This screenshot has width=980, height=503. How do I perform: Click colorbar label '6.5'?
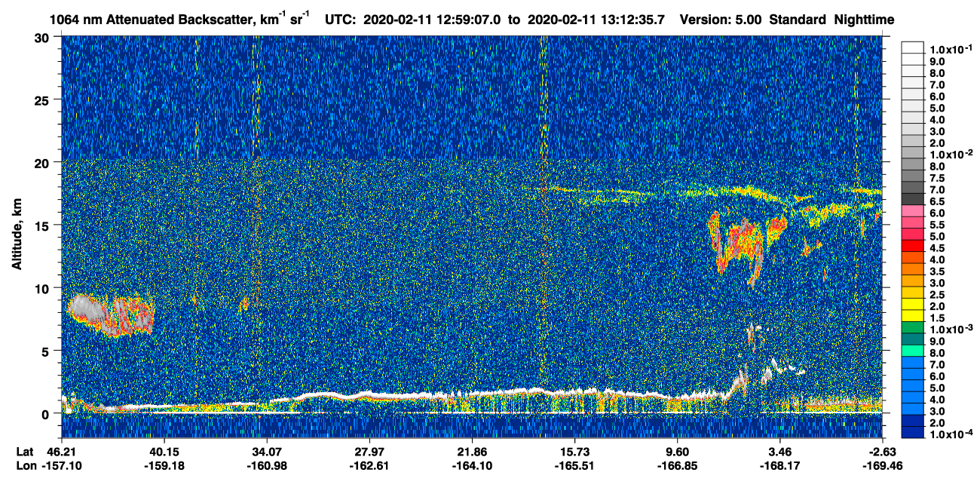(937, 202)
